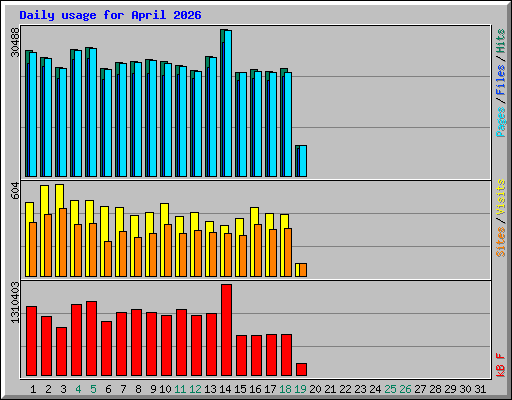Image resolution: width=512 pixels, height=400 pixels.
Task: Click the red KB bar for day 5
Action: (91, 338)
